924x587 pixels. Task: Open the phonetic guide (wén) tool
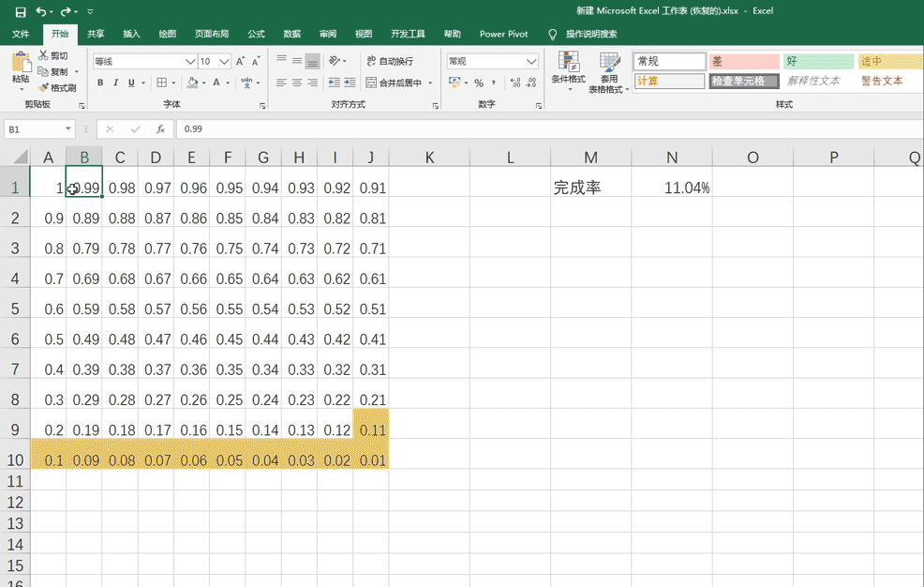[246, 83]
